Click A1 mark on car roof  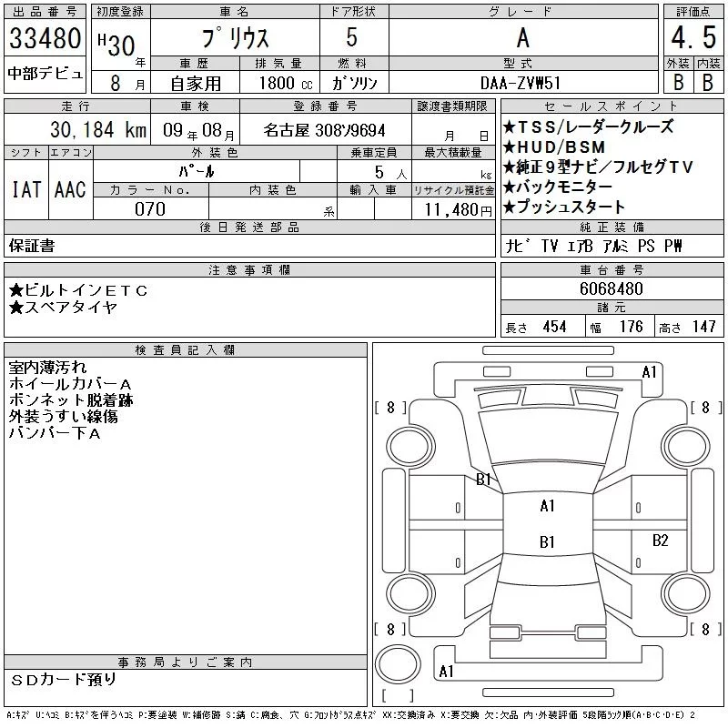click(x=548, y=506)
